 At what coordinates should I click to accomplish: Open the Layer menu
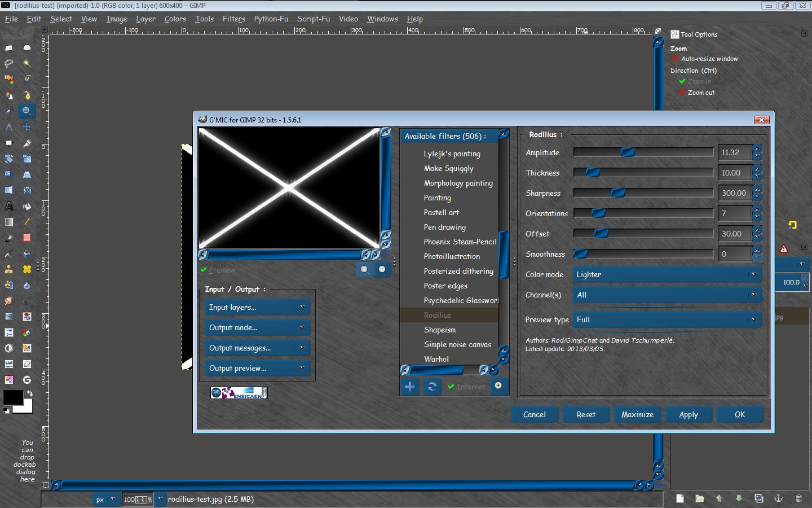pos(145,19)
